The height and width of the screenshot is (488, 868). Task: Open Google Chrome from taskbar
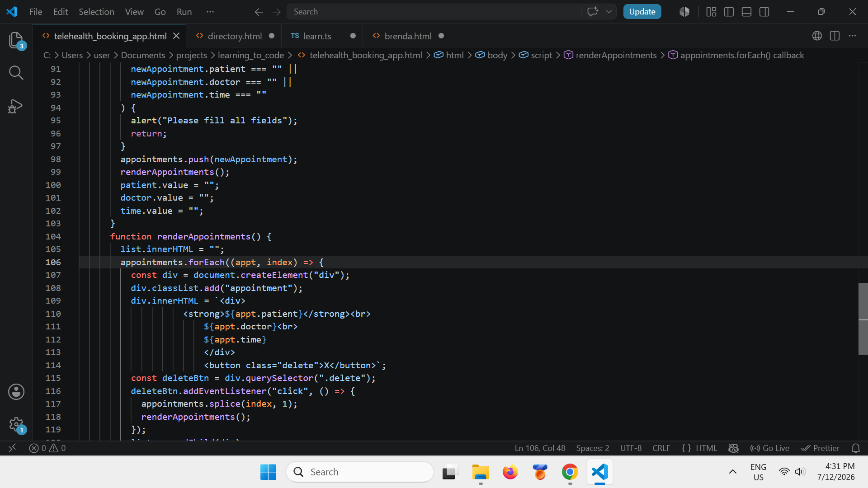tap(570, 472)
